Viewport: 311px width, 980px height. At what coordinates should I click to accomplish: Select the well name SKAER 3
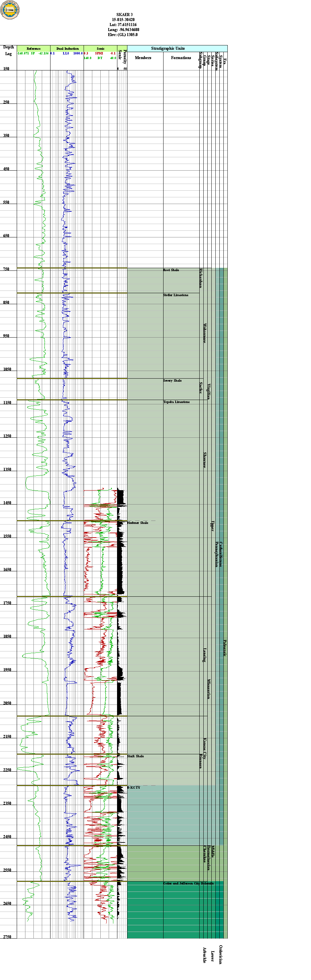coord(124,14)
